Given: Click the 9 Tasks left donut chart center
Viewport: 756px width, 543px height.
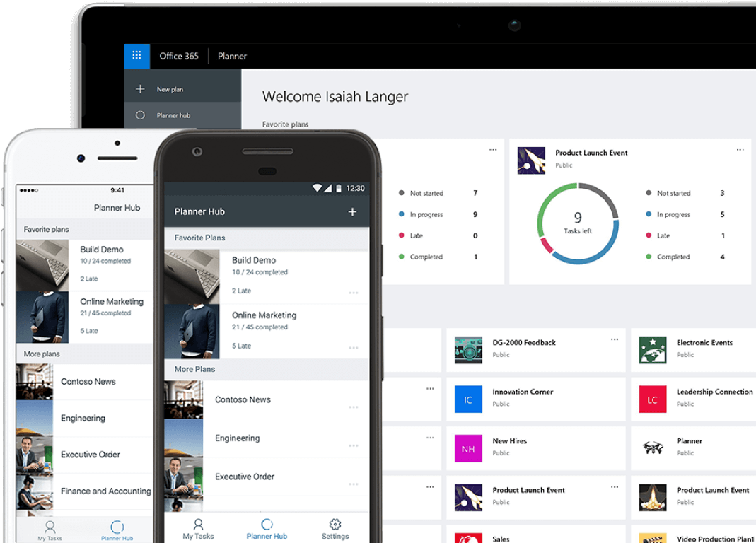Looking at the screenshot, I should (x=578, y=223).
